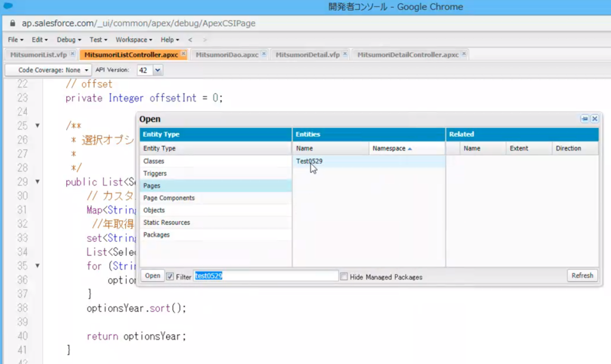Click the Refresh button
The height and width of the screenshot is (364, 611).
[x=582, y=276]
